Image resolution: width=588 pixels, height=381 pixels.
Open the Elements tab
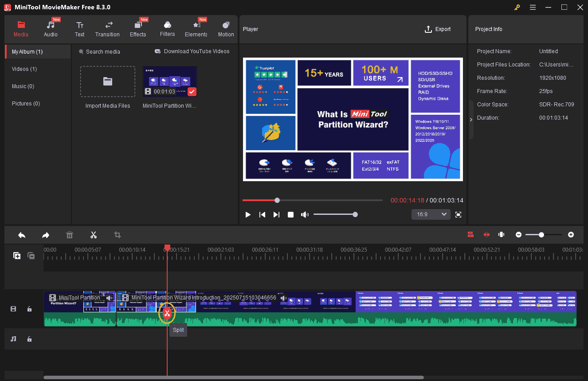click(x=196, y=29)
